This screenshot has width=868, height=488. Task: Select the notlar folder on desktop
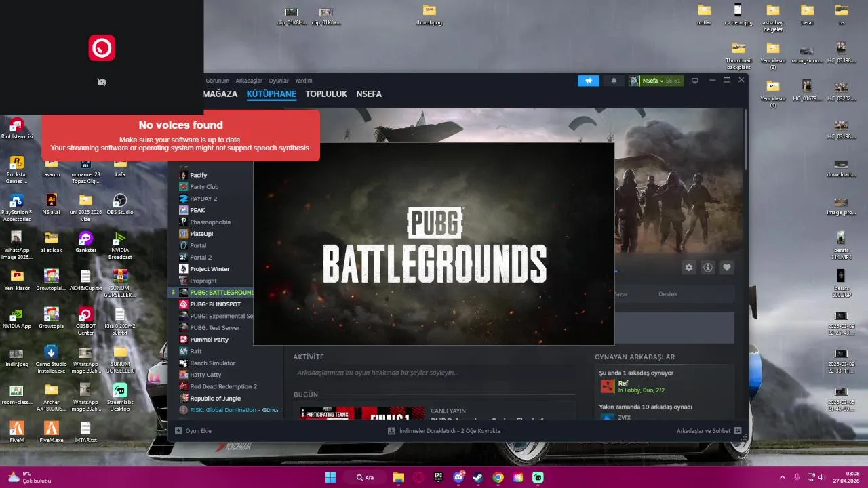704,14
